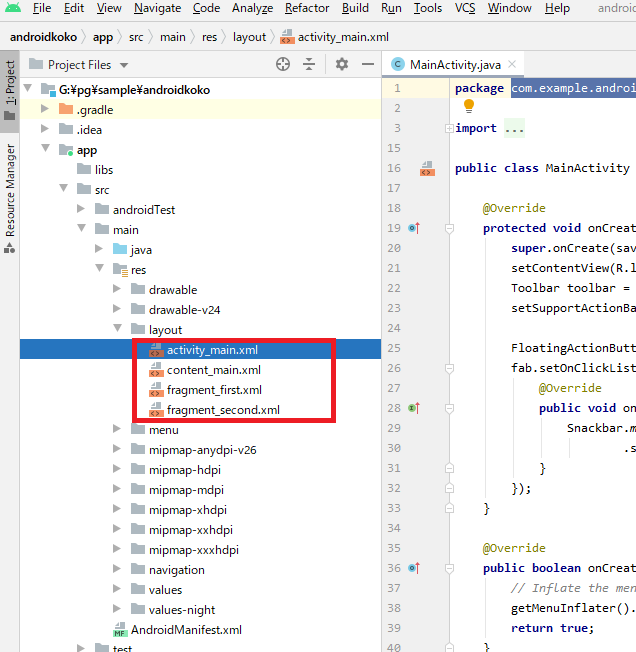Collapse all via the Project panel toolbar icon
The height and width of the screenshot is (652, 636).
coord(309,64)
